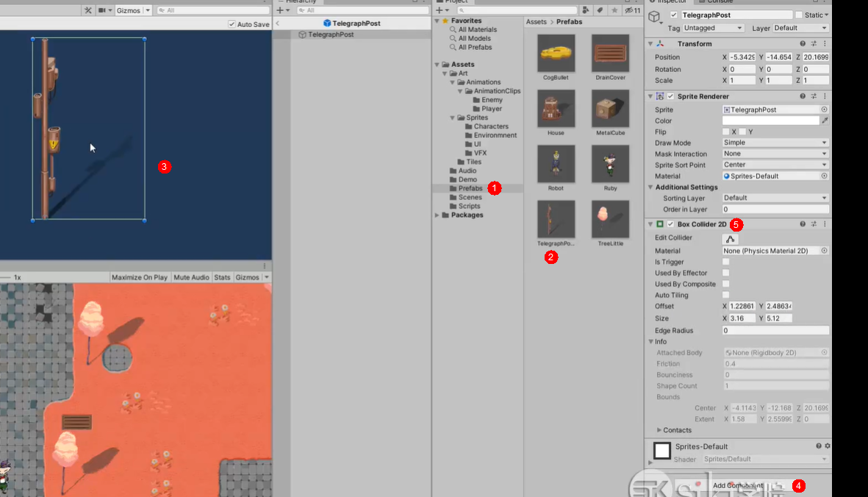
Task: Collapse the Art folder
Action: click(445, 73)
